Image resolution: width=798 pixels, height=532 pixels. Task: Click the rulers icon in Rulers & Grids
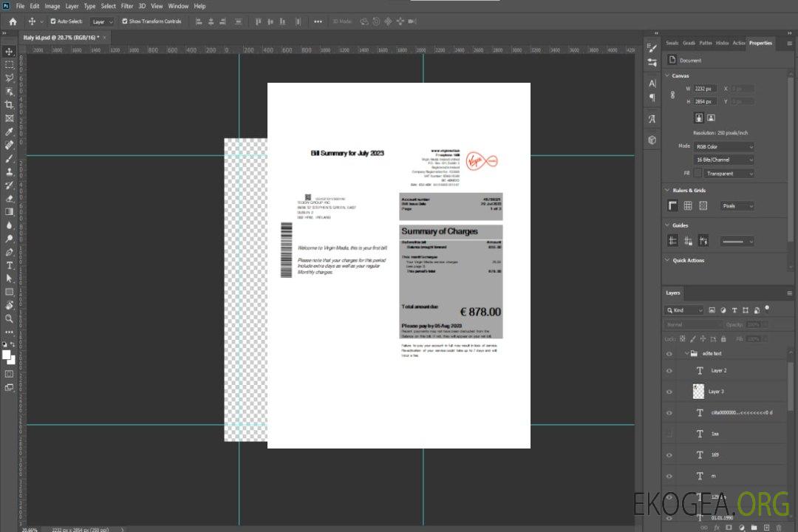point(673,205)
